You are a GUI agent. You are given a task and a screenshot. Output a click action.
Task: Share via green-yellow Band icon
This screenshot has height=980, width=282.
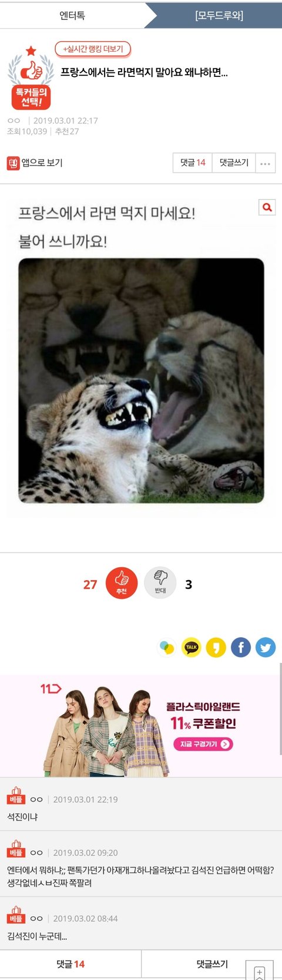167,647
